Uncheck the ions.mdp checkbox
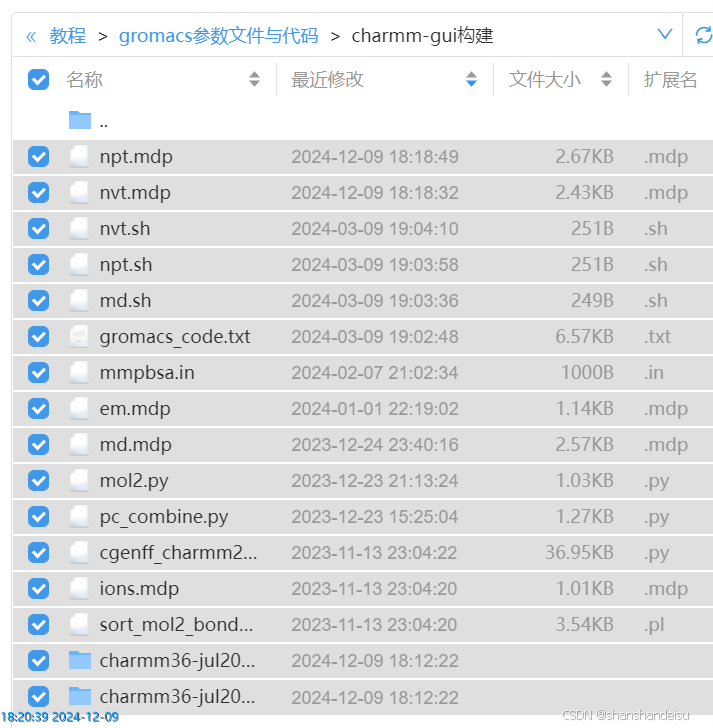The image size is (713, 728). coord(39,588)
